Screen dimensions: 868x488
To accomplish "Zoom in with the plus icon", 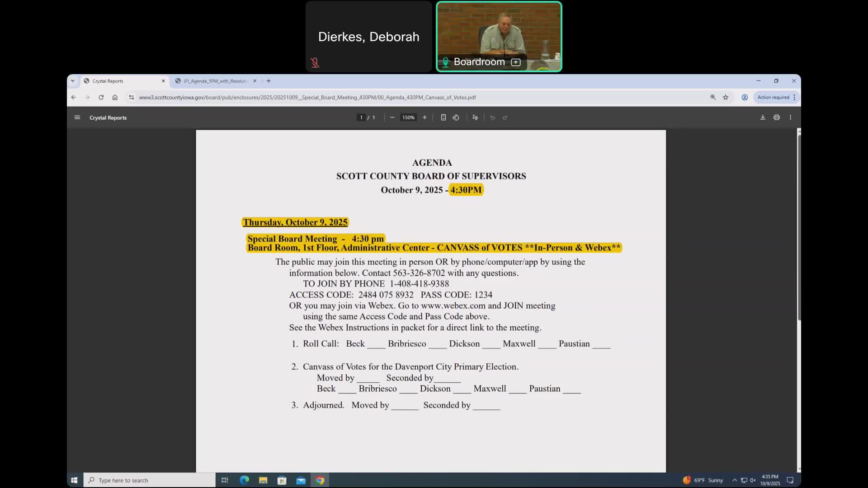I will (x=425, y=117).
